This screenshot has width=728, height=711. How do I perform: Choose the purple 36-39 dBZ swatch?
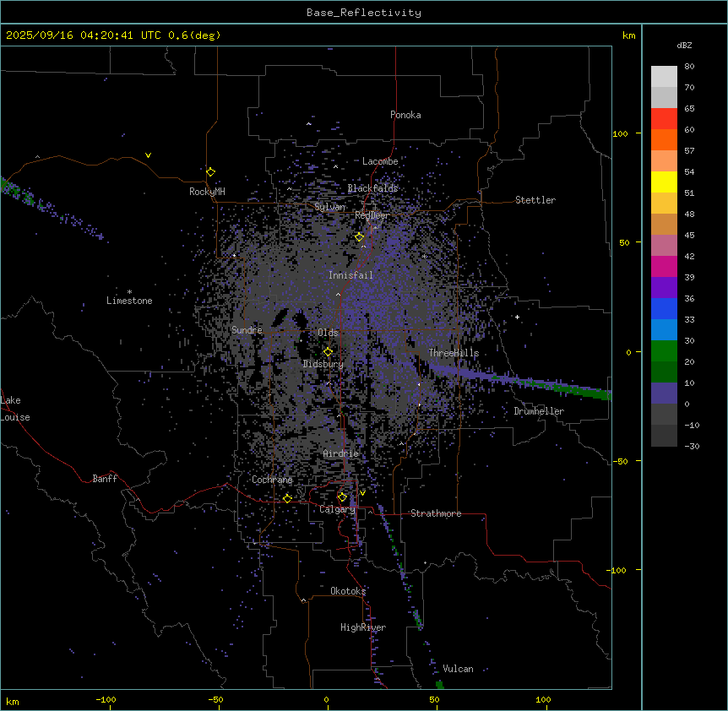[x=664, y=288]
